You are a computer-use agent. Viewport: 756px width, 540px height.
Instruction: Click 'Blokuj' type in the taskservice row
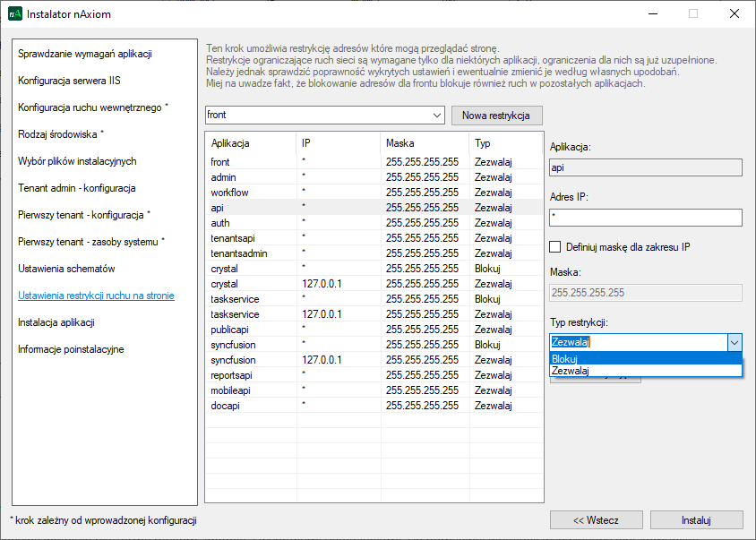pyautogui.click(x=487, y=299)
